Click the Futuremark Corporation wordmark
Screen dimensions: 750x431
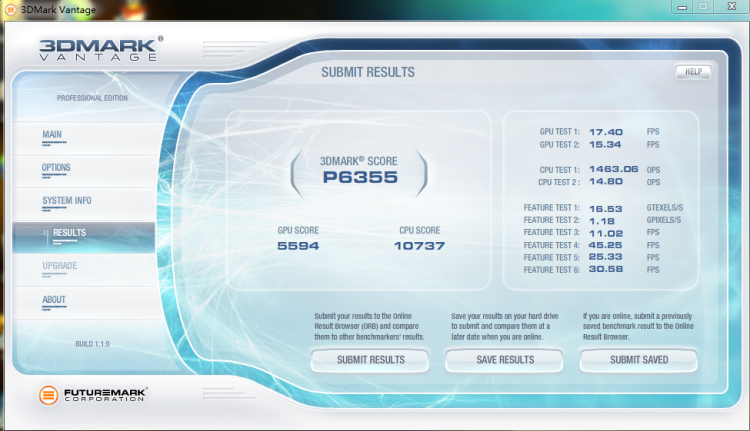pos(105,395)
